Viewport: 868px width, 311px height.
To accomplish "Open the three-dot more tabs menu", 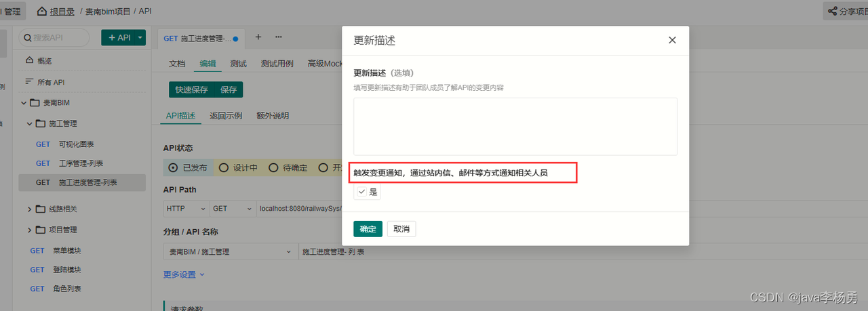I will click(278, 37).
